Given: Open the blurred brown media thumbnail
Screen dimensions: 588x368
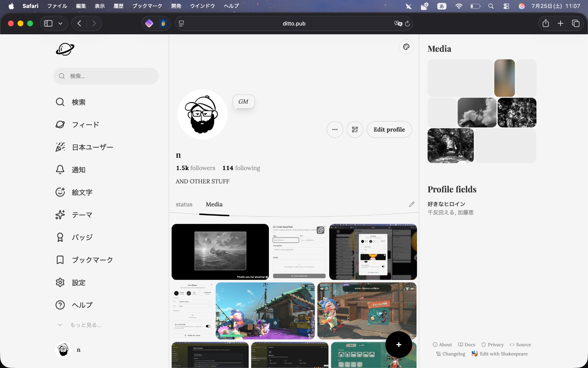Looking at the screenshot, I should [504, 78].
